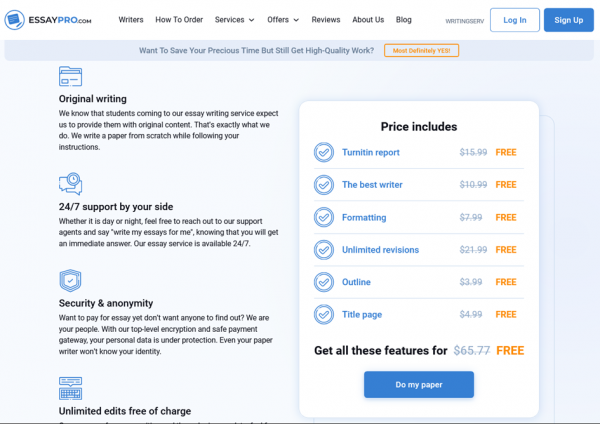
Task: Click the 24/7 support chat icon
Action: click(x=70, y=182)
